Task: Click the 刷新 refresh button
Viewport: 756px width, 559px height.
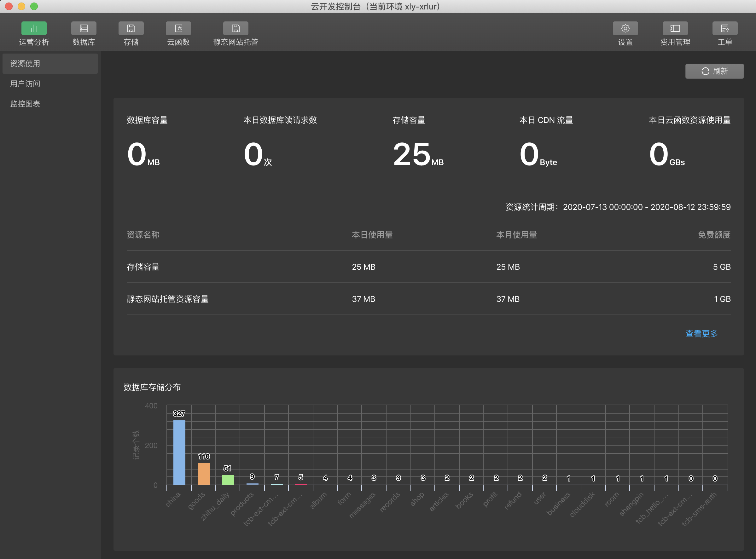Action: [714, 71]
